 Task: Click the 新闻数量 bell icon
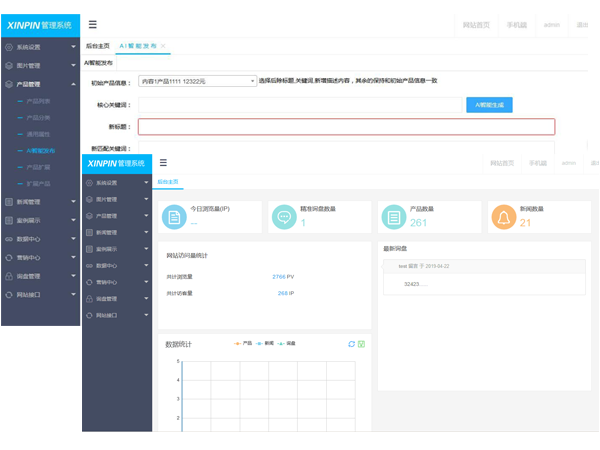click(503, 217)
